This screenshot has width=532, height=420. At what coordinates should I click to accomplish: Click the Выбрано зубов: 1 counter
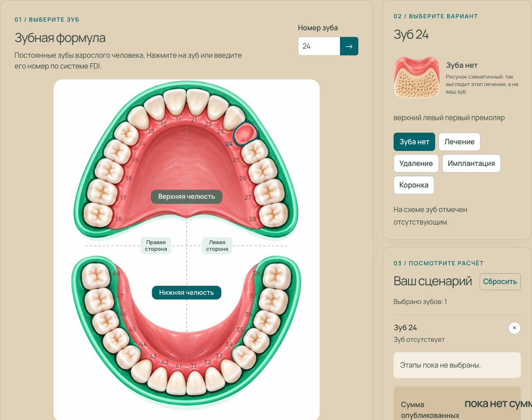coord(420,302)
